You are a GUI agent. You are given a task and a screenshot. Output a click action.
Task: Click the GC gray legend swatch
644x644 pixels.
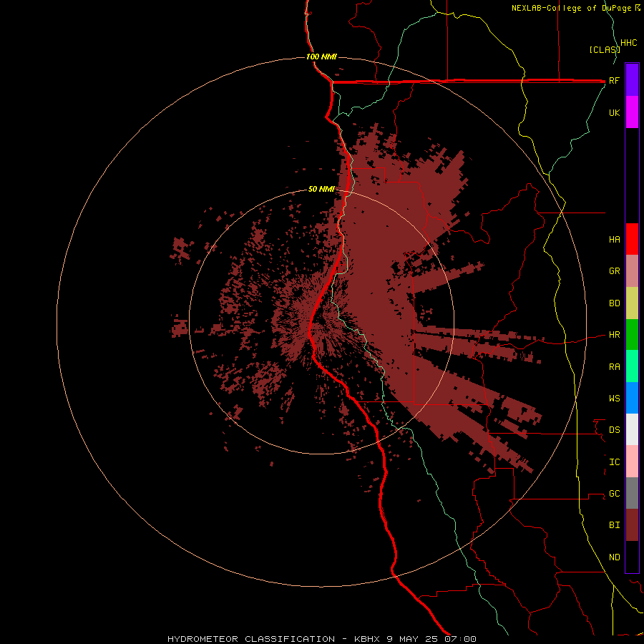(632, 493)
